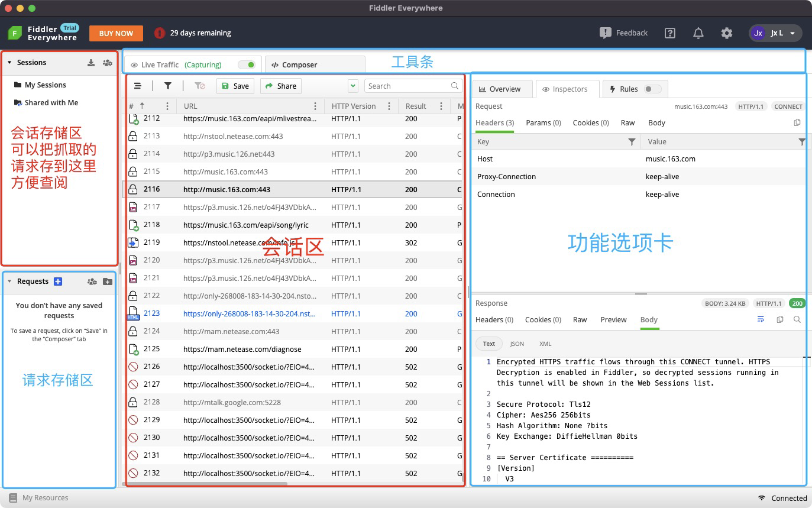Select the request Headers (3) tab
812x508 pixels.
(494, 122)
